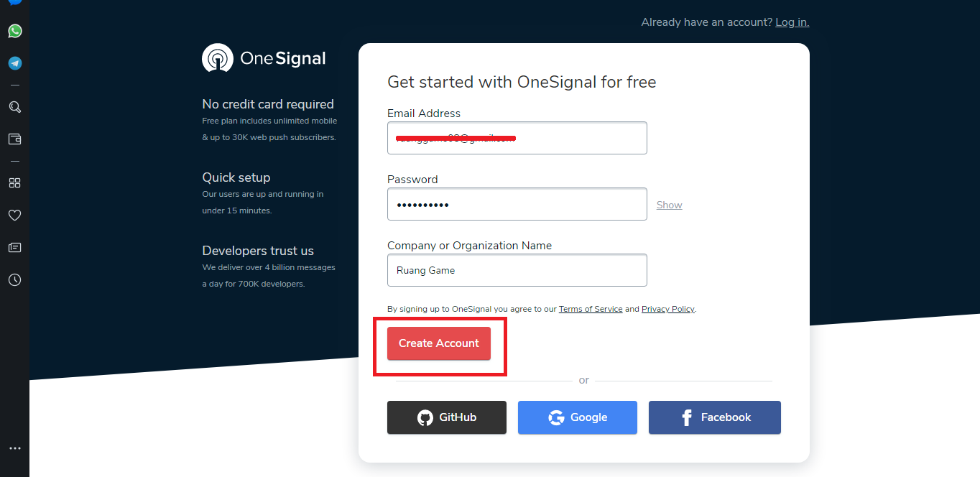
Task: Click the OneSignal logo
Action: pos(264,58)
